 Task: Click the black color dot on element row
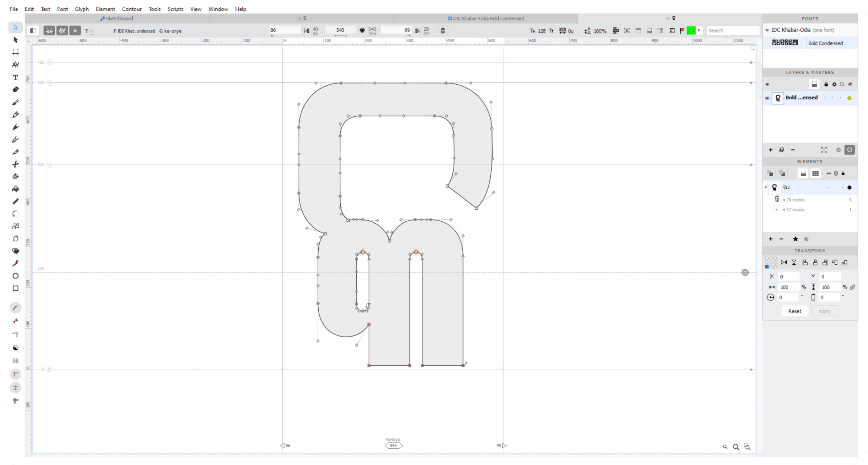(x=850, y=187)
